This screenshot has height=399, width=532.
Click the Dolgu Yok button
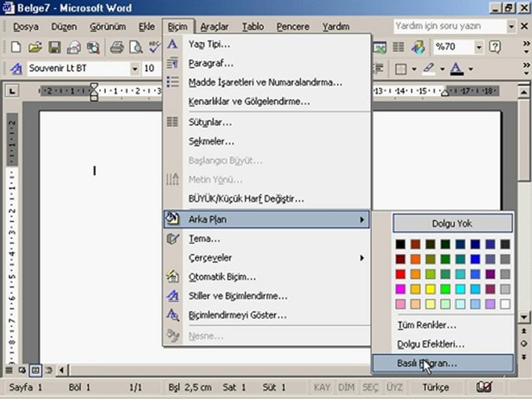tap(453, 223)
